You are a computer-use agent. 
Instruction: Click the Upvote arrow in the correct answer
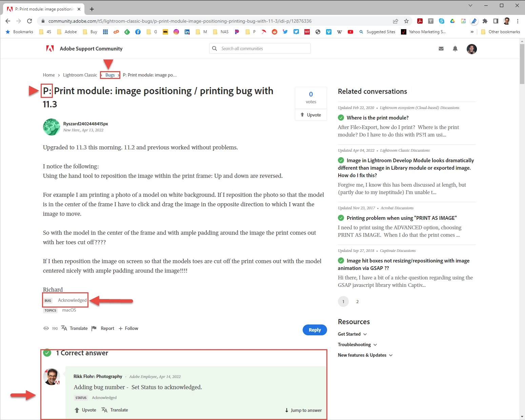tap(77, 410)
